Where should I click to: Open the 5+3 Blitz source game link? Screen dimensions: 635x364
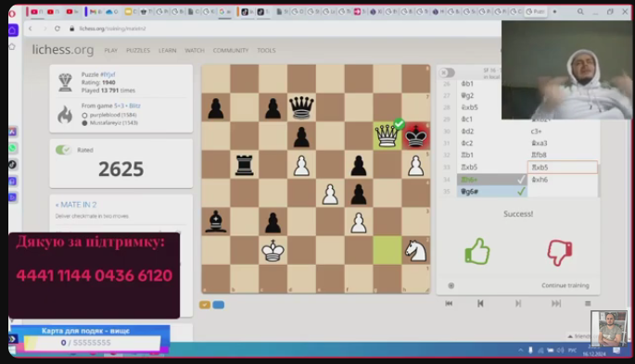[x=127, y=106]
